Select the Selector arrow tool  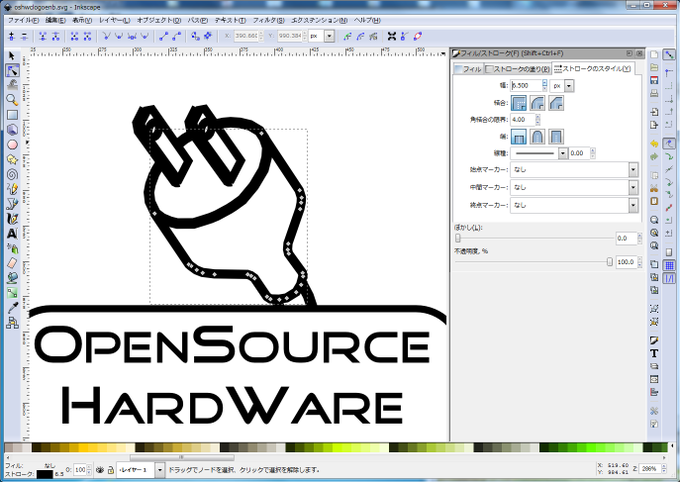[x=12, y=56]
